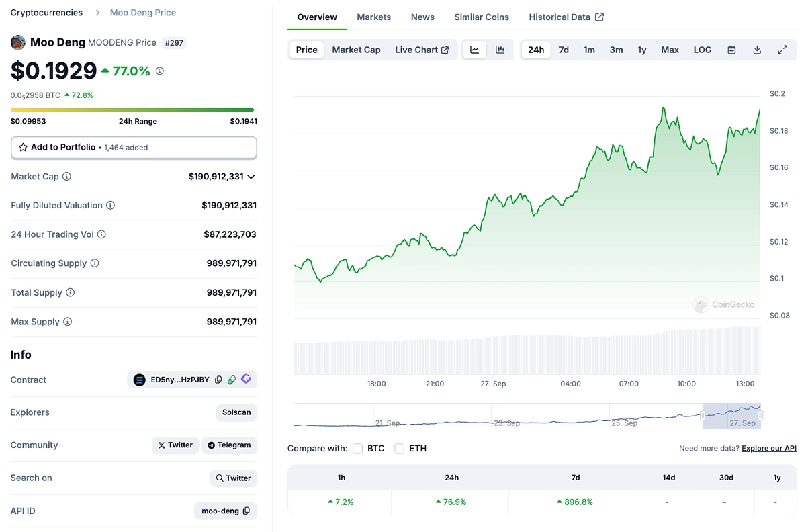Click the Market Cap info icon

click(x=66, y=177)
